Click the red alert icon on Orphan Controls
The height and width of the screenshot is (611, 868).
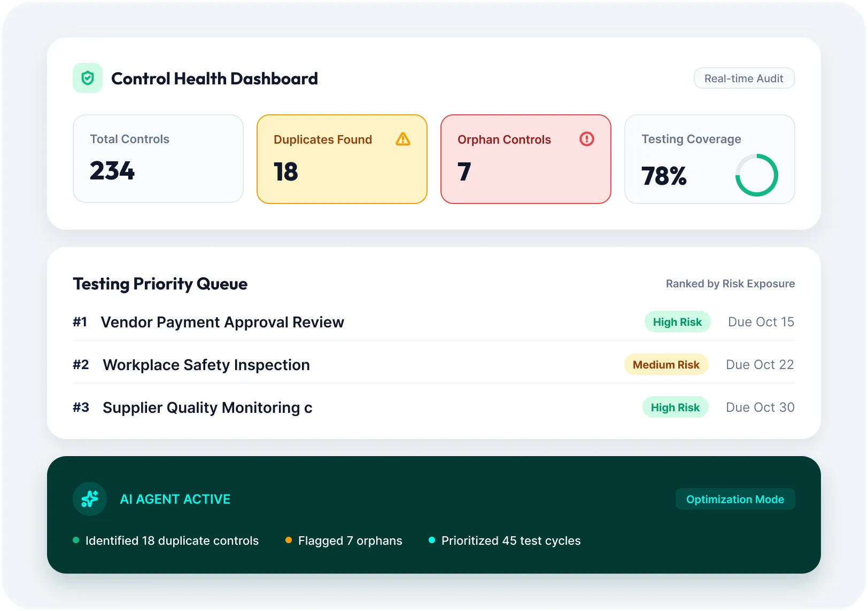[x=587, y=139]
